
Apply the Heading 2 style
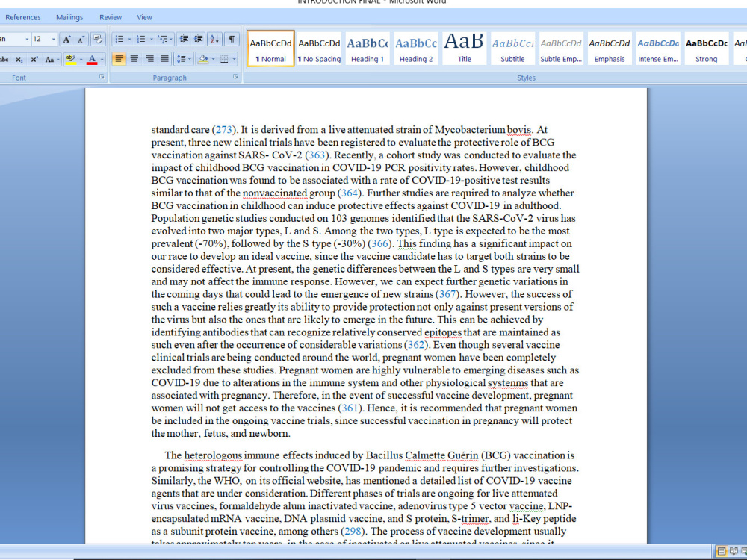coord(416,49)
